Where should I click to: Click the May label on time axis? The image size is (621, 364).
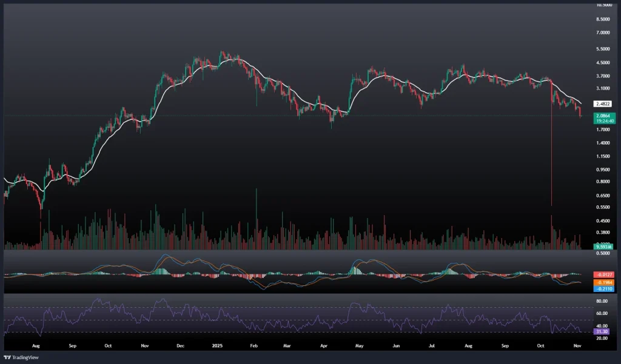click(x=360, y=346)
